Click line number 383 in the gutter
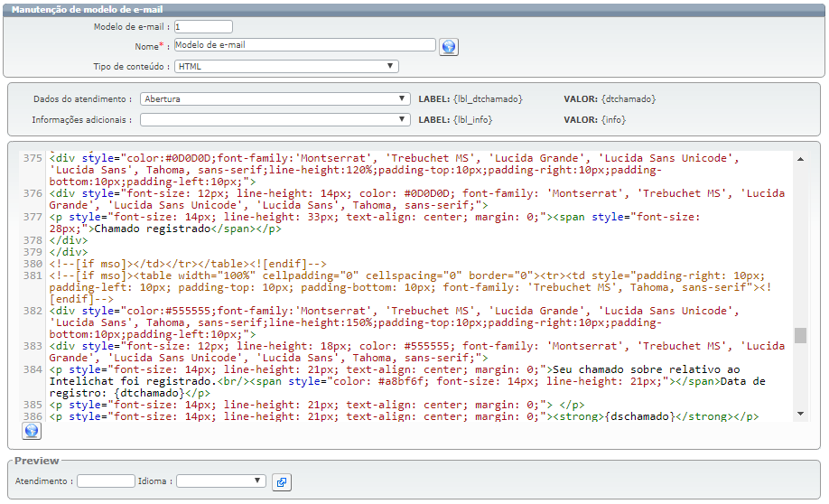The image size is (829, 504). 33,346
